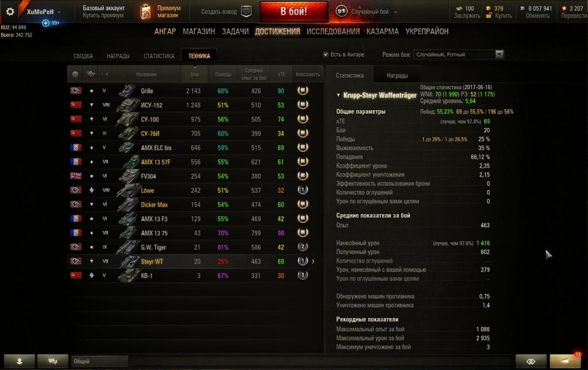Viewport: 588px width, 370px height.
Task: Switch to the right panel 'Награды' tab
Action: tap(397, 75)
